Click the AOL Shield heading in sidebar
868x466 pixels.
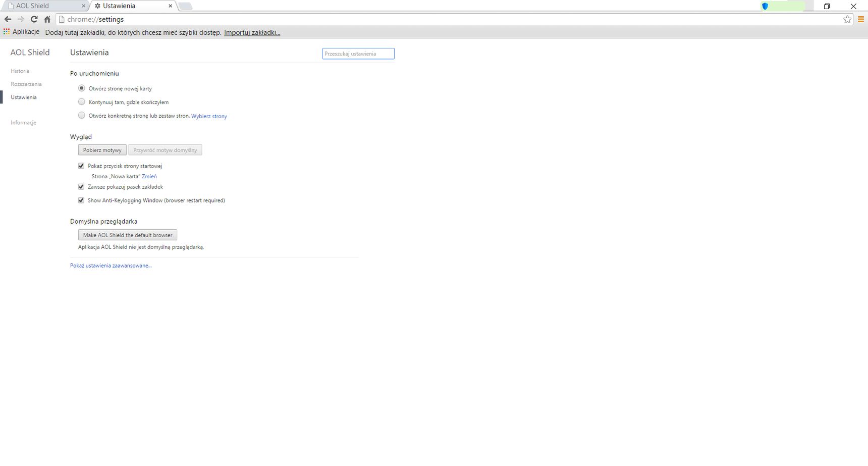(x=30, y=53)
